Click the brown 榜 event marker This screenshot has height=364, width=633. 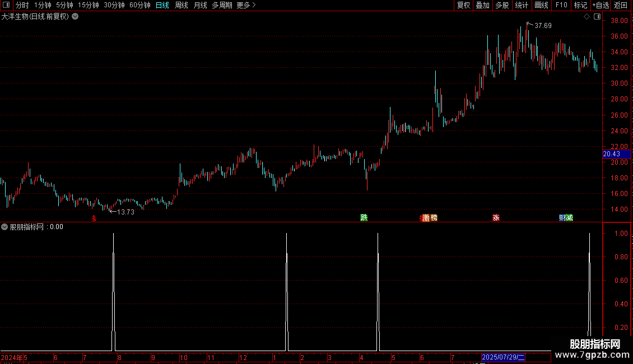[x=434, y=218]
